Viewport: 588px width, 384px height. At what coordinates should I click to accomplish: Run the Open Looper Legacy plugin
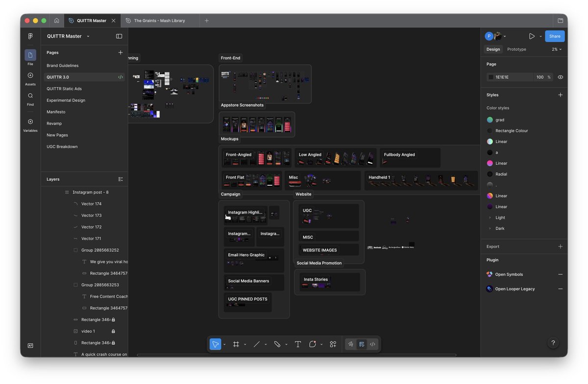pyautogui.click(x=514, y=289)
